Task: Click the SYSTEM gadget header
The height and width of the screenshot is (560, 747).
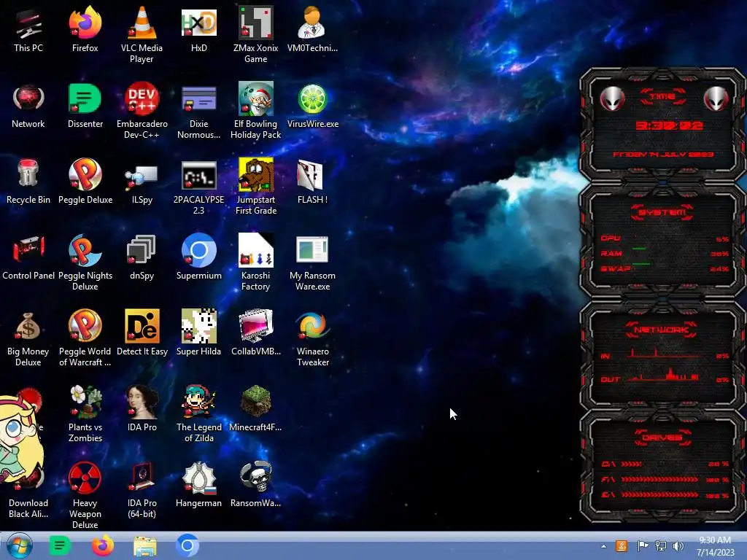Action: 662,212
